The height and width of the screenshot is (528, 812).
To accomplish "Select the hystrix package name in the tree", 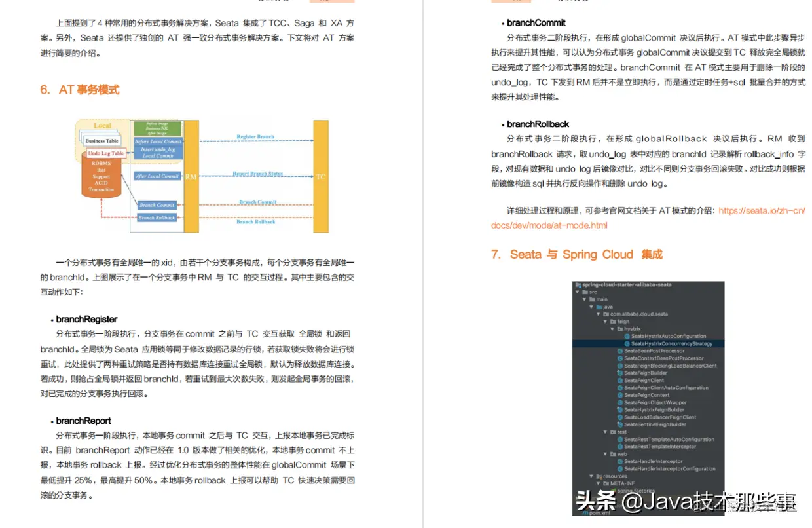I will pos(632,329).
